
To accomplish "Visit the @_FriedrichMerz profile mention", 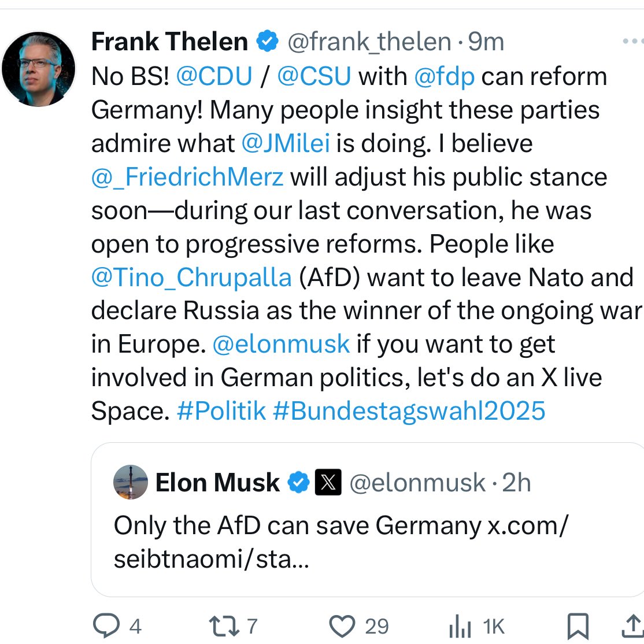I will pyautogui.click(x=187, y=177).
